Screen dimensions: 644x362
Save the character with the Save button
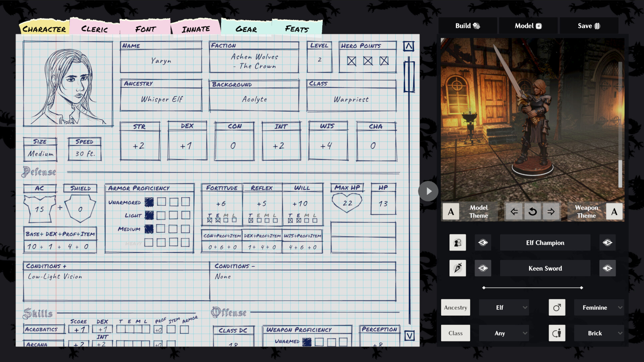click(x=589, y=25)
